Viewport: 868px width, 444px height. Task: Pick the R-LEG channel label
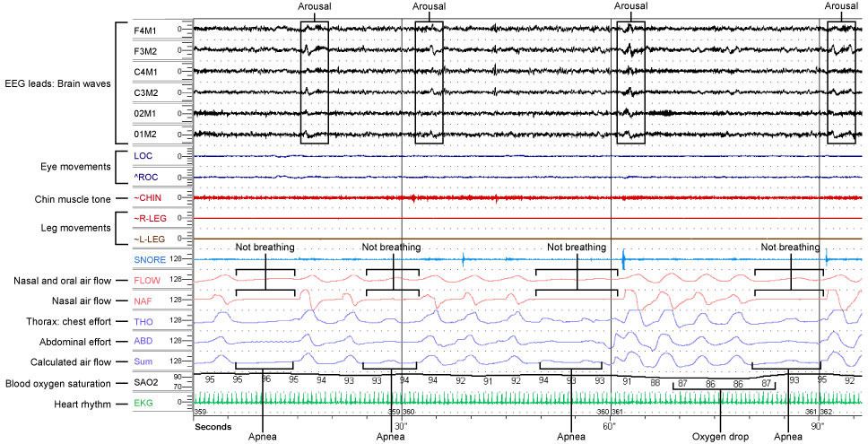pyautogui.click(x=150, y=219)
